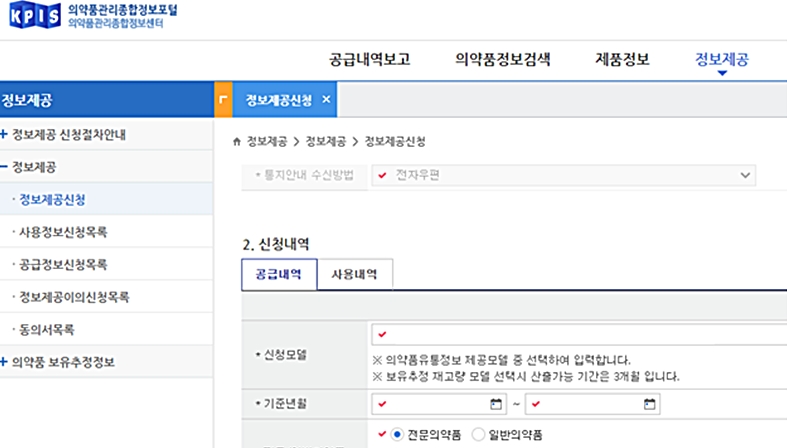Click the orange sidebar collapse icon

coord(223,100)
